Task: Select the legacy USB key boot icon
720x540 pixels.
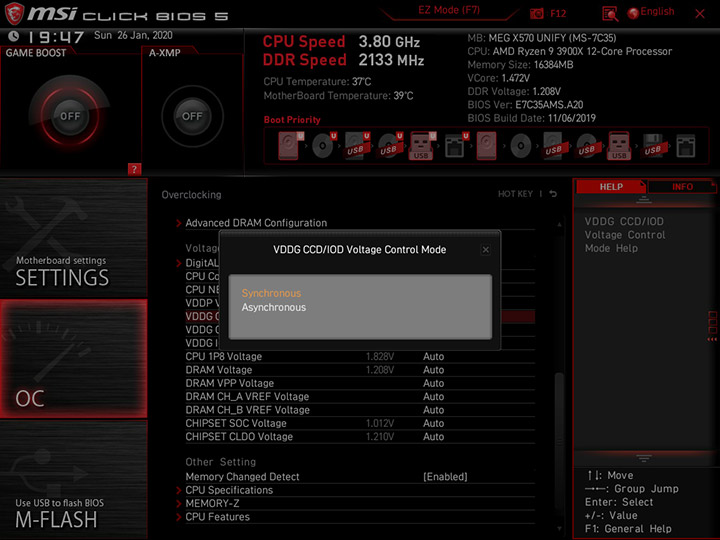Action: [619, 146]
